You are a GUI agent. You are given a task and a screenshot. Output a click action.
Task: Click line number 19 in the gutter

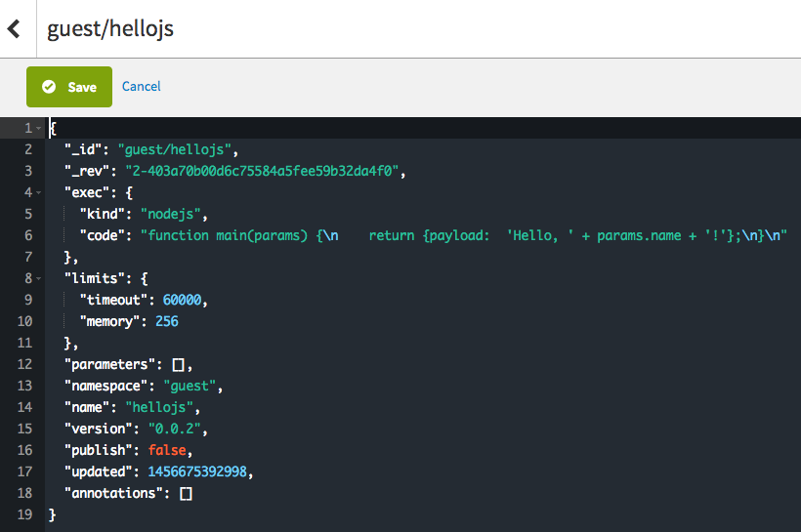coord(25,514)
